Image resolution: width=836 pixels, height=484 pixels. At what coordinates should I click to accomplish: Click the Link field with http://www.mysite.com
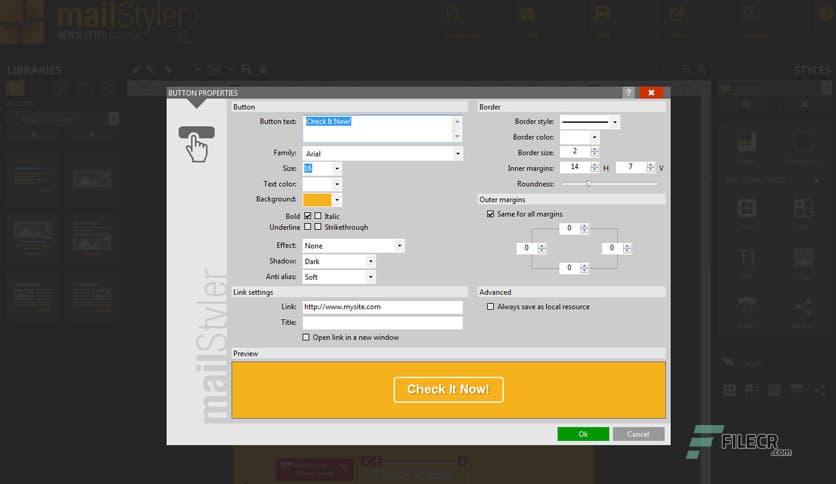click(383, 307)
